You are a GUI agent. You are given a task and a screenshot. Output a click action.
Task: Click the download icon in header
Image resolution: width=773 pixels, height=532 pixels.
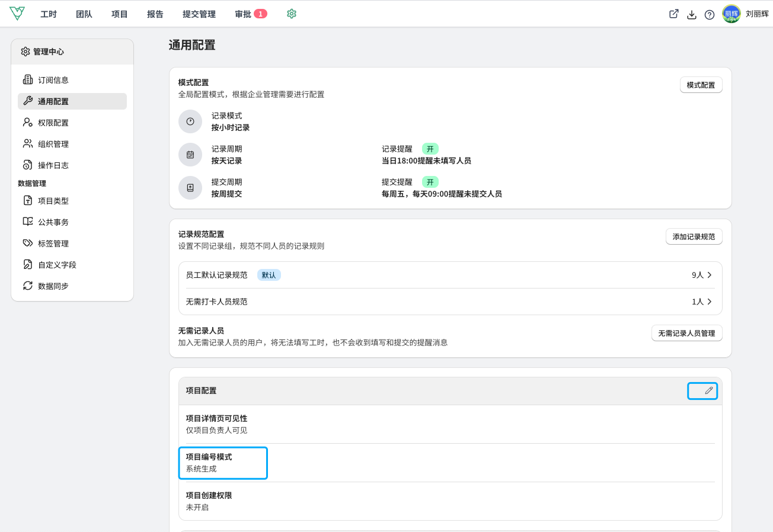[691, 14]
